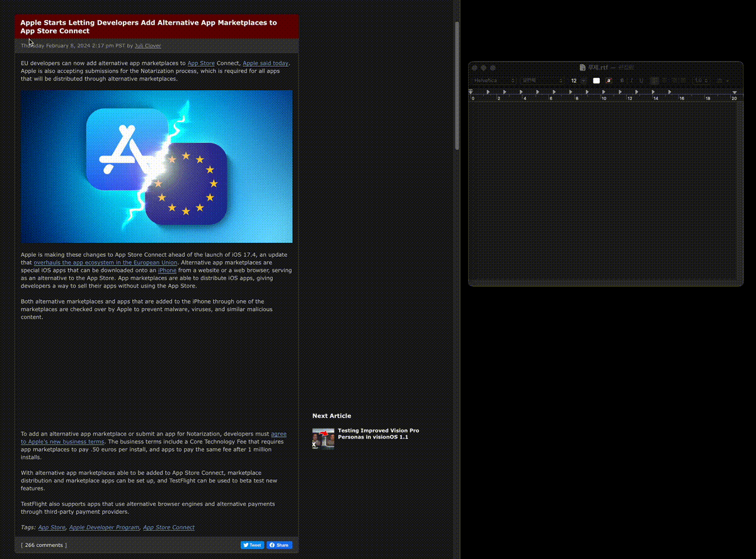Toggle underline formatting in TextEdit toolbar
The width and height of the screenshot is (756, 559).
pos(641,81)
